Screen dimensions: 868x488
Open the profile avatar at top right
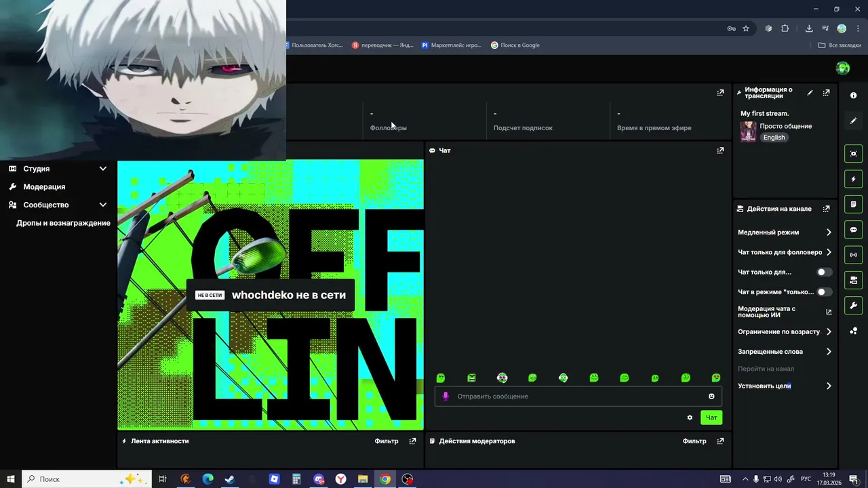click(843, 68)
